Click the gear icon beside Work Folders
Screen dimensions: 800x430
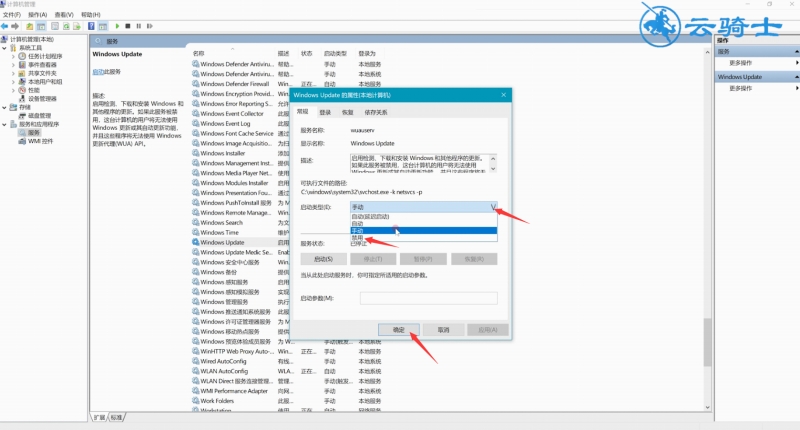195,401
